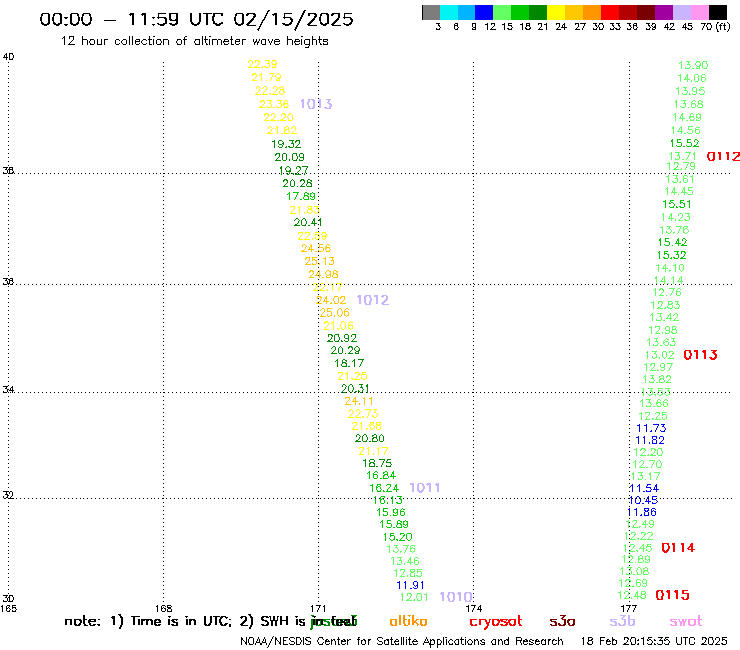Click the wave height value 15.52
The image size is (740, 650).
tap(684, 144)
